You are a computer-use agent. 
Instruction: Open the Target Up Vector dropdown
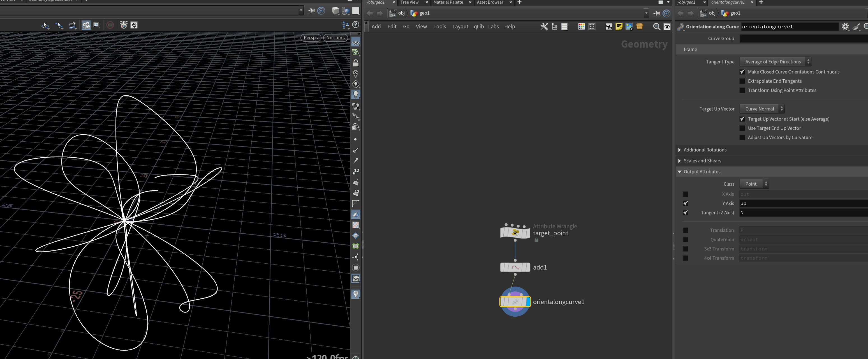click(762, 109)
